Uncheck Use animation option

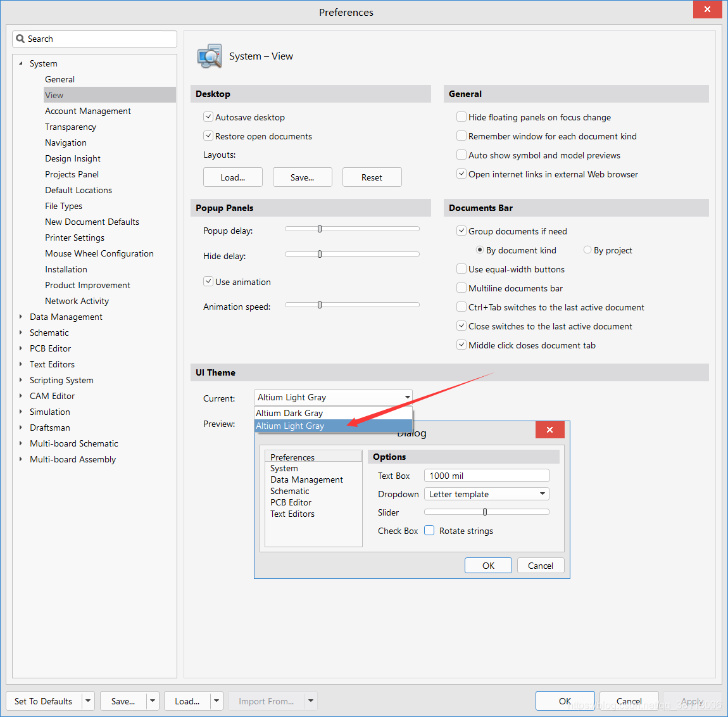coord(208,282)
